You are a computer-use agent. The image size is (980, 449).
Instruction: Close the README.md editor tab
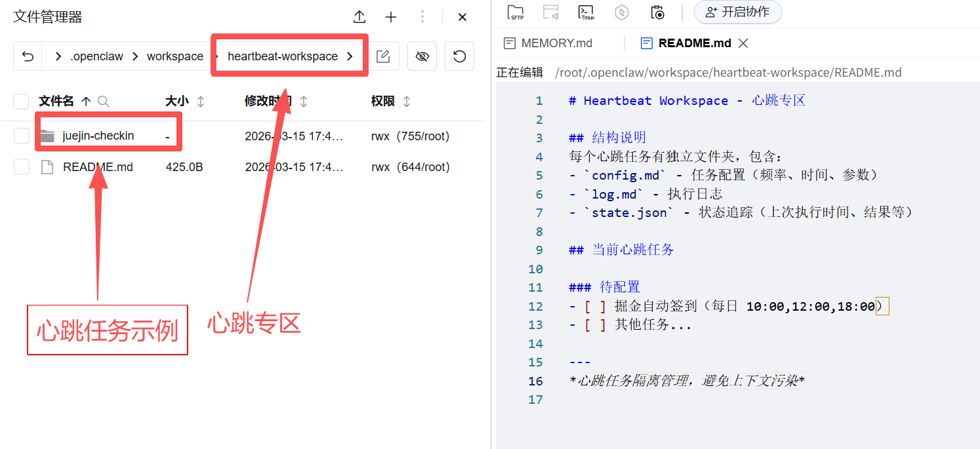coord(743,43)
